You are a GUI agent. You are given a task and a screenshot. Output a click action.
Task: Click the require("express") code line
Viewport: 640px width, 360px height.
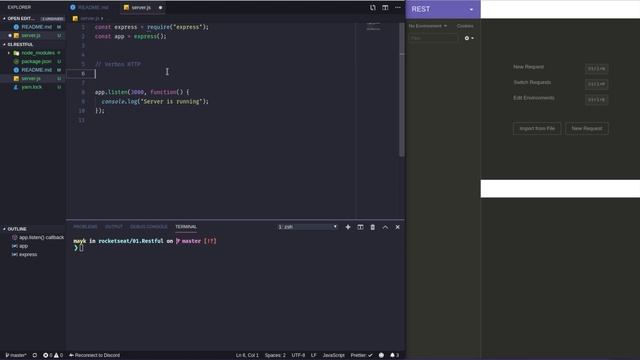pos(152,27)
